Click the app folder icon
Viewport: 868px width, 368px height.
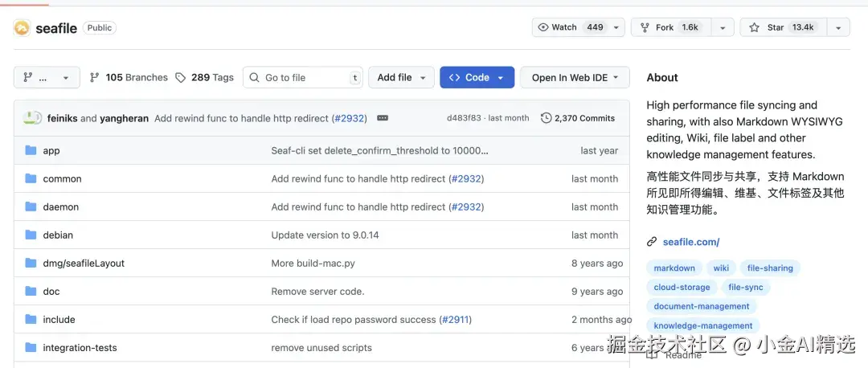point(31,150)
